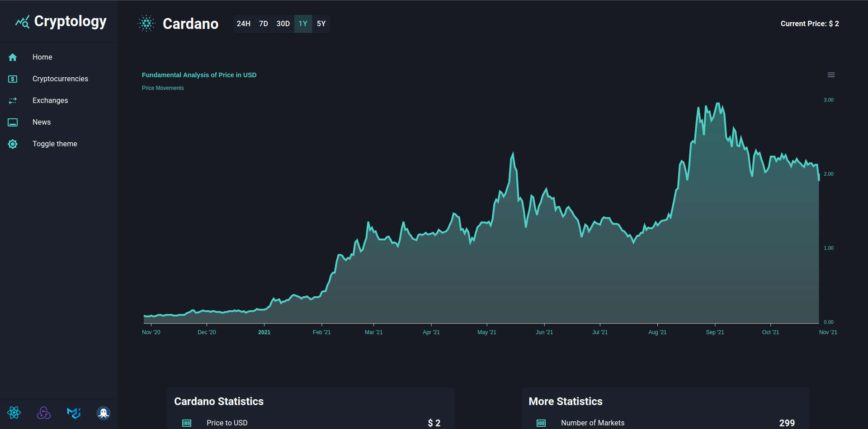This screenshot has width=868, height=429.
Task: Click the Redux logo in the footer
Action: [44, 412]
